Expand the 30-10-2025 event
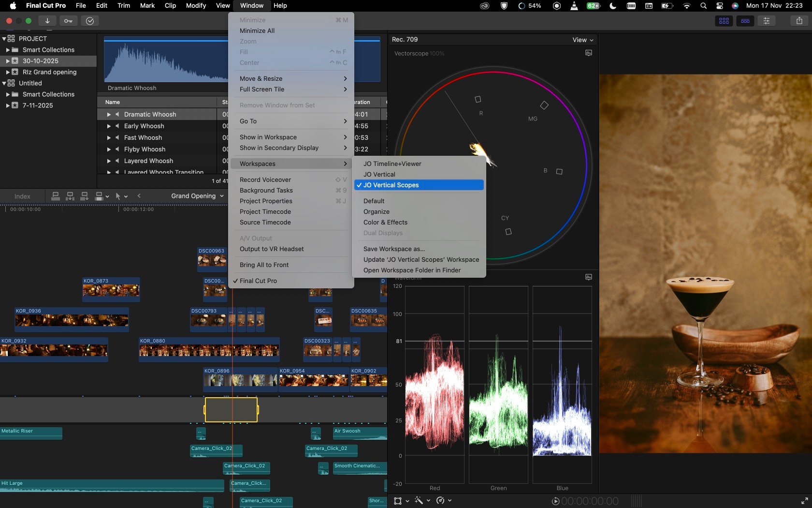Screen dimensions: 812x508 click(8, 61)
